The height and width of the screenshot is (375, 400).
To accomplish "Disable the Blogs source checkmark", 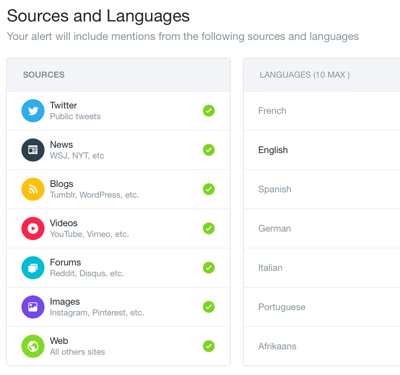I will tap(209, 189).
